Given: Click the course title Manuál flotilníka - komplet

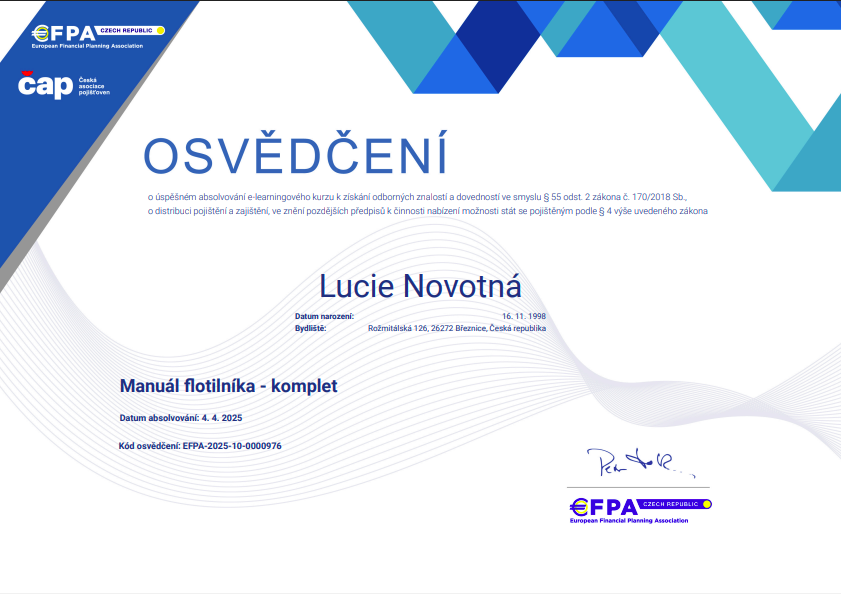Looking at the screenshot, I should 228,386.
